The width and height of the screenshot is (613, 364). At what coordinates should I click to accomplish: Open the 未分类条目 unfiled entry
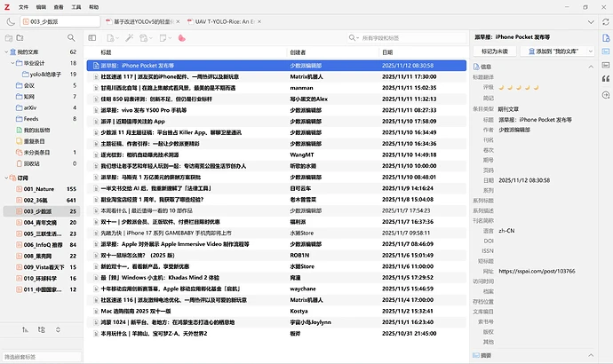point(42,153)
